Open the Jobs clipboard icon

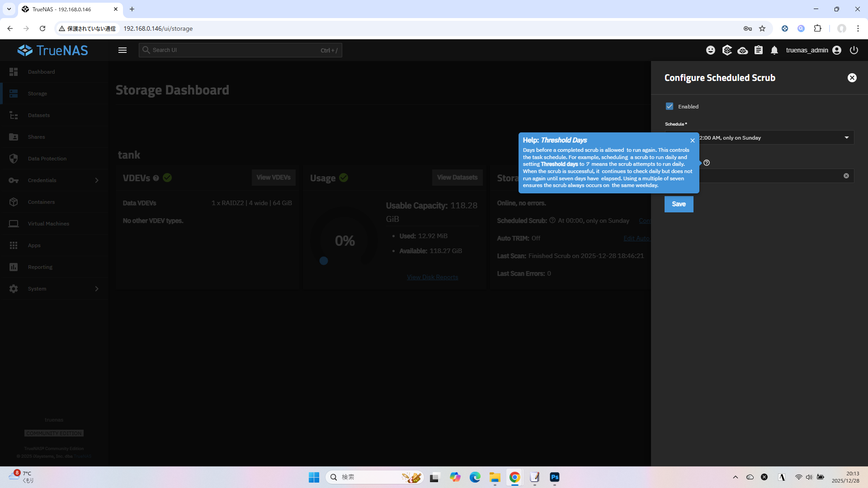[x=759, y=50]
